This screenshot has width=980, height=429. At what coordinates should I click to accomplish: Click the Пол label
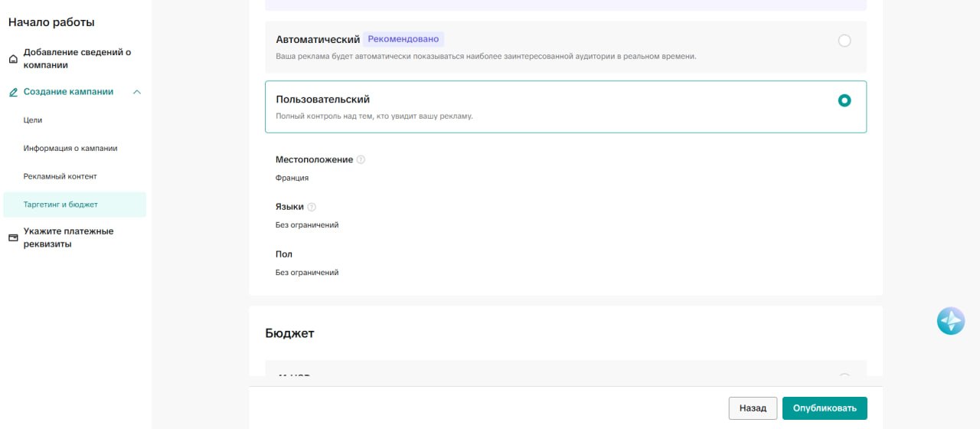click(284, 254)
